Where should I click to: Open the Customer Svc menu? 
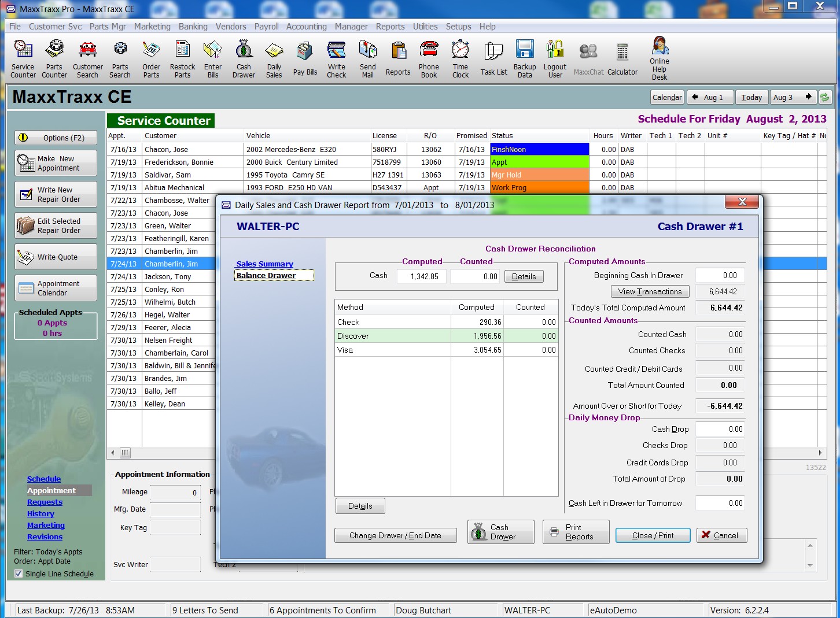[56, 27]
